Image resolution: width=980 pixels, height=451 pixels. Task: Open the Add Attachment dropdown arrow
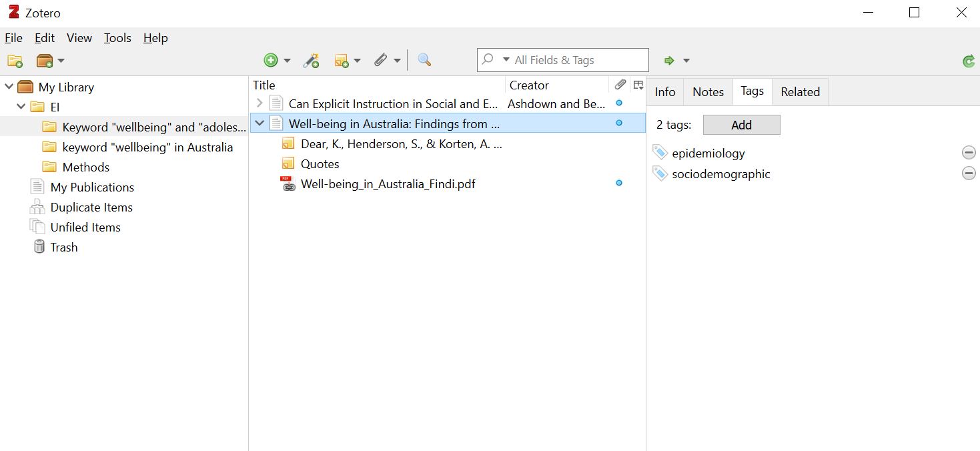point(397,61)
